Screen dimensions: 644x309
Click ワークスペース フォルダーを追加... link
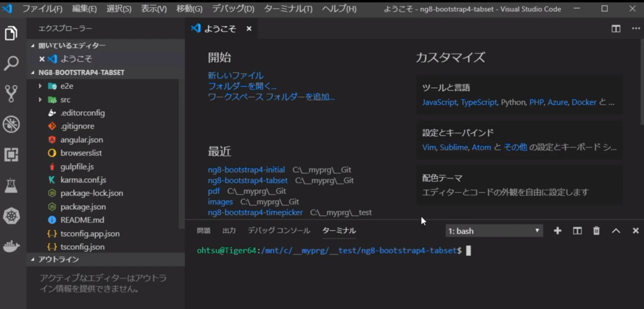pyautogui.click(x=271, y=97)
